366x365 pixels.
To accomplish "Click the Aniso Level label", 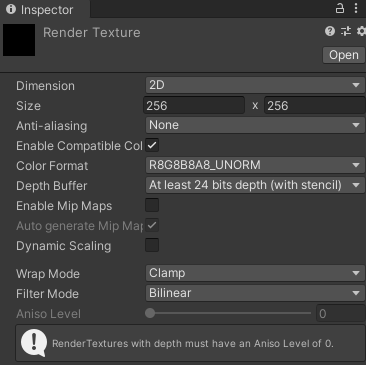I will click(48, 314).
